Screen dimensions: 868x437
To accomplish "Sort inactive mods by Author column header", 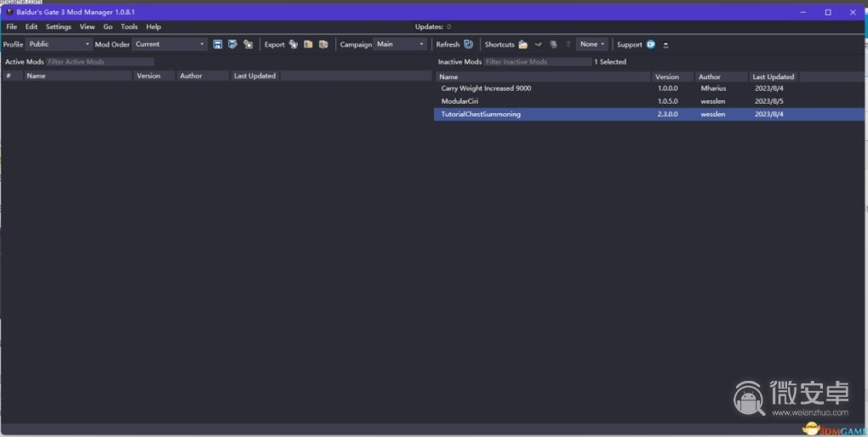I will coord(710,77).
